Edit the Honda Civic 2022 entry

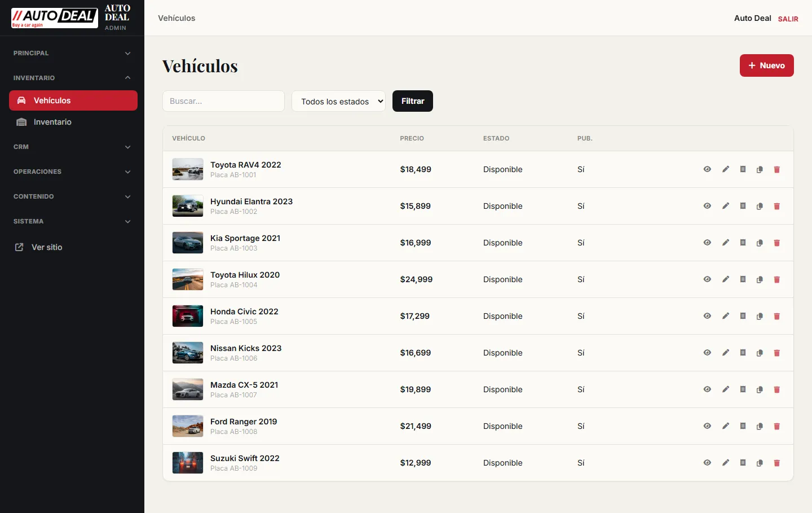tap(726, 316)
